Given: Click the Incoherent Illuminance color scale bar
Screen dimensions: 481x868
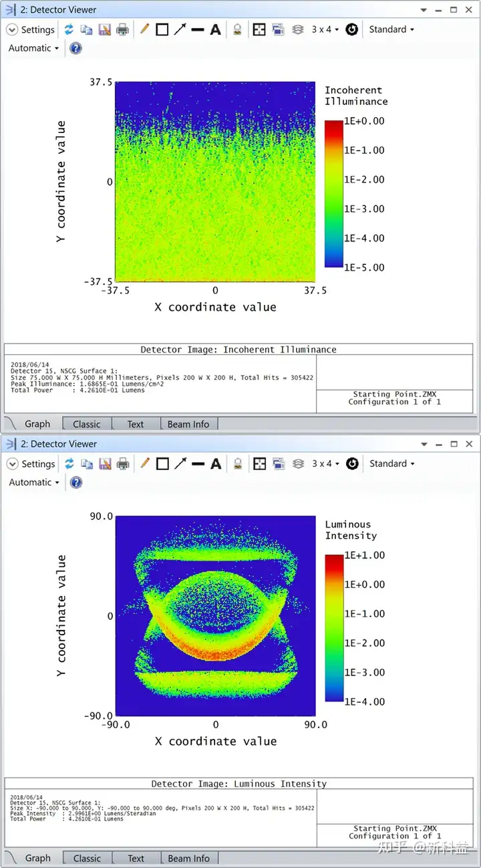Looking at the screenshot, I should [333, 194].
